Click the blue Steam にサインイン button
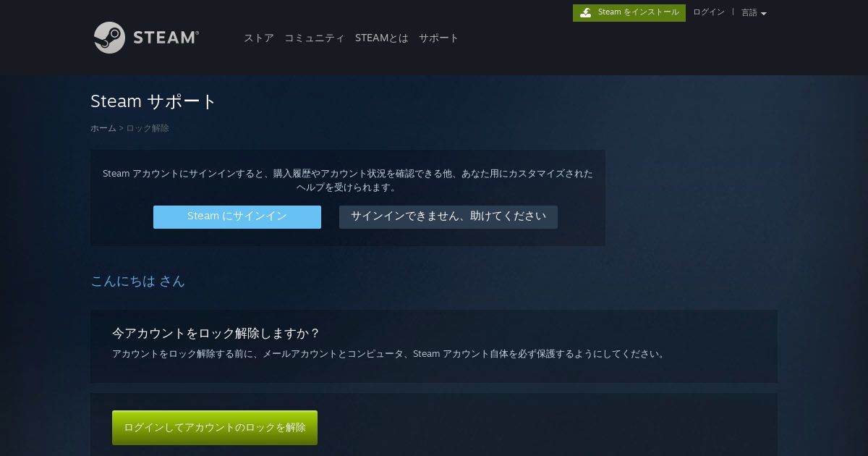 point(237,216)
